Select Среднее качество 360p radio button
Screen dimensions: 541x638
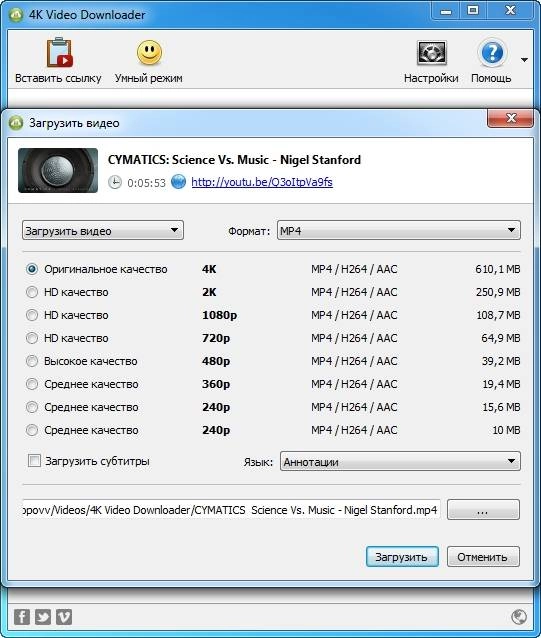point(32,384)
